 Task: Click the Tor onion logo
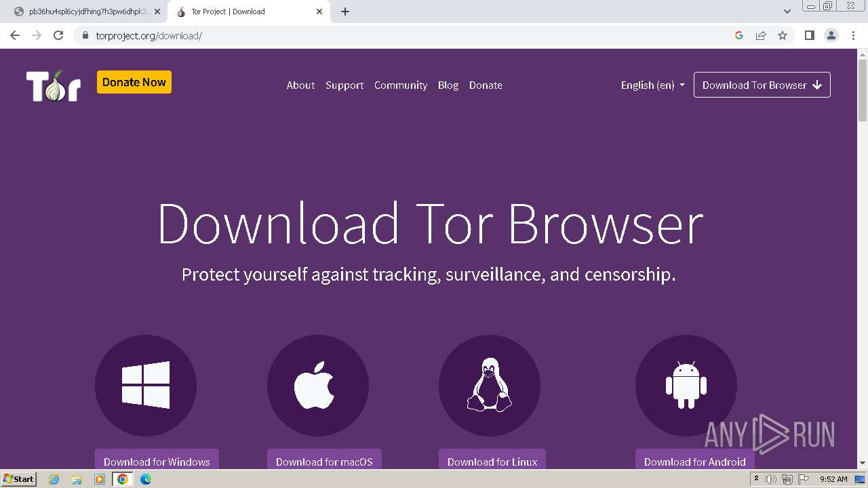(54, 85)
